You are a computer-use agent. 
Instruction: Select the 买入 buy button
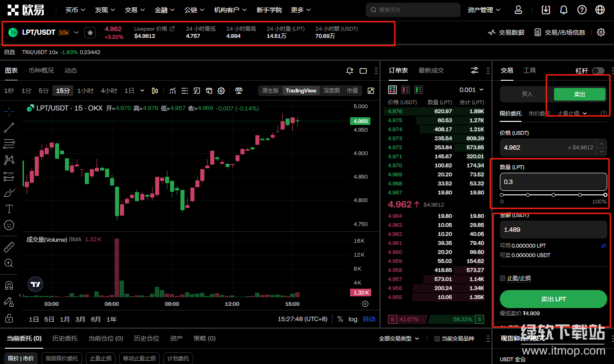click(x=527, y=94)
